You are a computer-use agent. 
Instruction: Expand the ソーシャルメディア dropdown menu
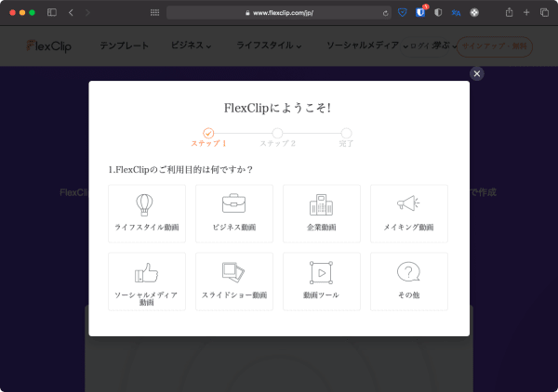click(x=367, y=46)
